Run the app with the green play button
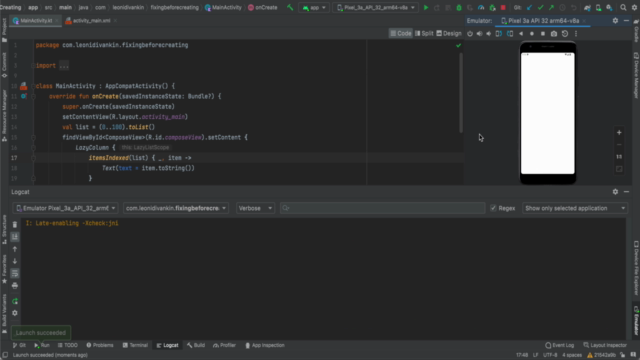The image size is (640, 360). (x=426, y=8)
